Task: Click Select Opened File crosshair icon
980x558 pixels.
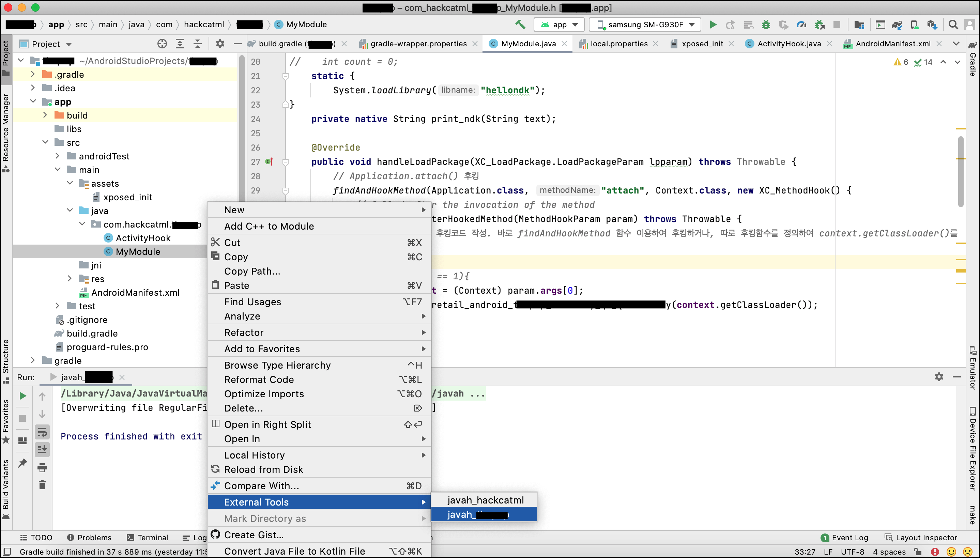Action: point(162,44)
